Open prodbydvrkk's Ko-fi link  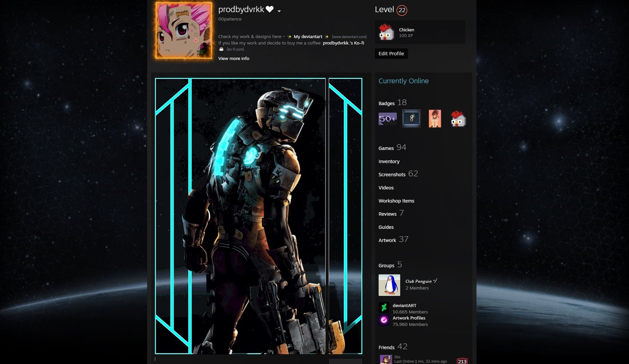point(343,43)
